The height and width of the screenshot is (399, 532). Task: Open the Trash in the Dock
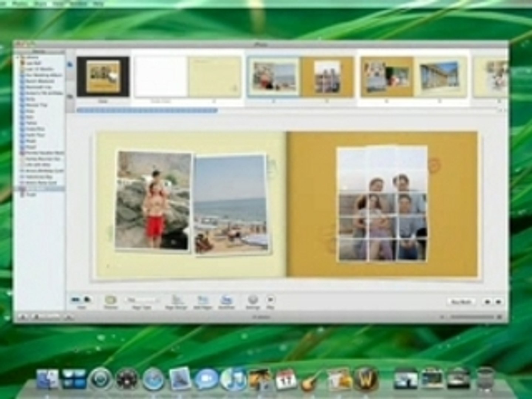click(x=485, y=380)
